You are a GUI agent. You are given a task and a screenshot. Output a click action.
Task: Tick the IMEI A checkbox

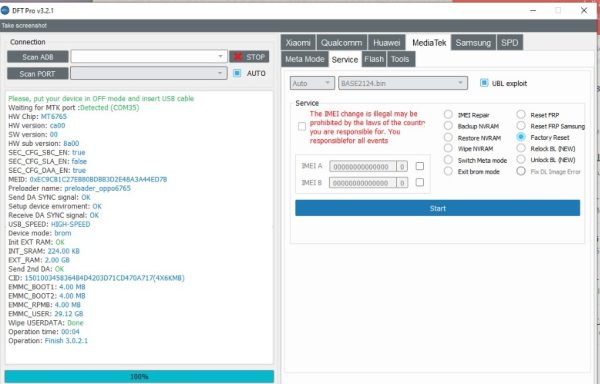(x=420, y=166)
